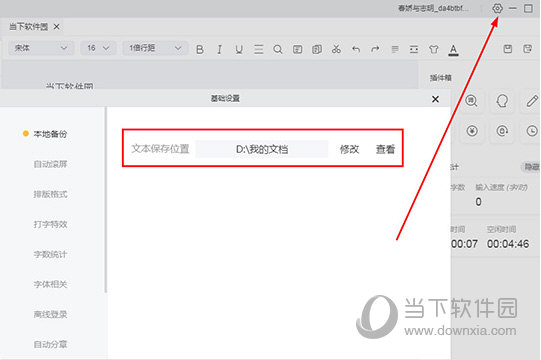Toggle italic formatting with the I icon
The height and width of the screenshot is (360, 541).
(x=219, y=49)
